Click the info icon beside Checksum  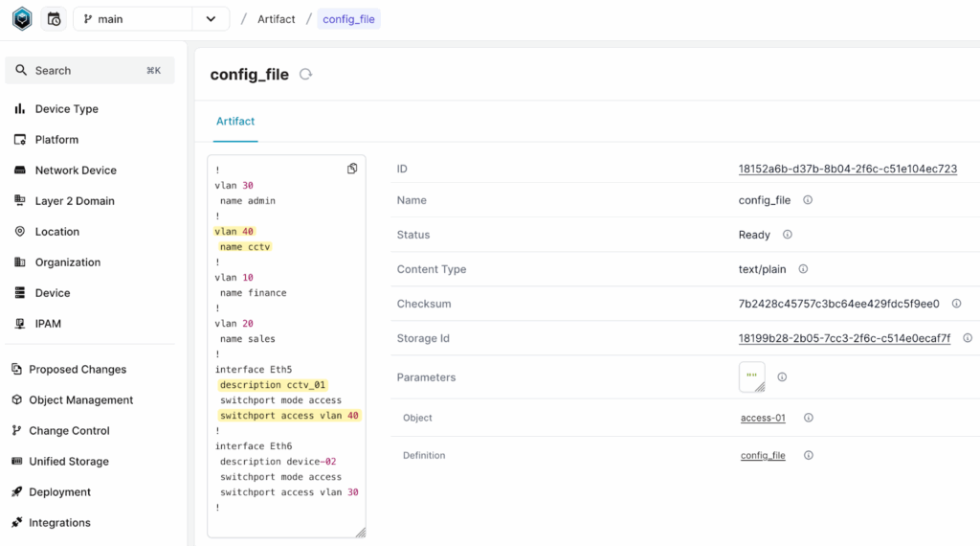click(x=956, y=304)
